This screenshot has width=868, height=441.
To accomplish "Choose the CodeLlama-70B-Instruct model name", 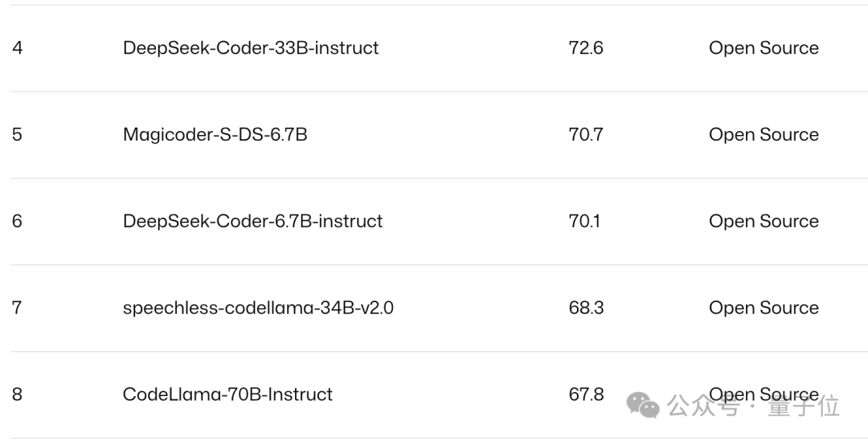I will point(227,394).
